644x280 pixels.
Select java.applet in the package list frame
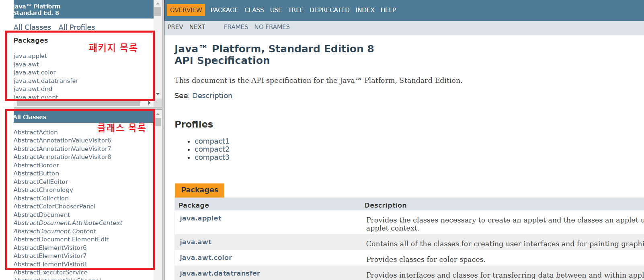[30, 56]
